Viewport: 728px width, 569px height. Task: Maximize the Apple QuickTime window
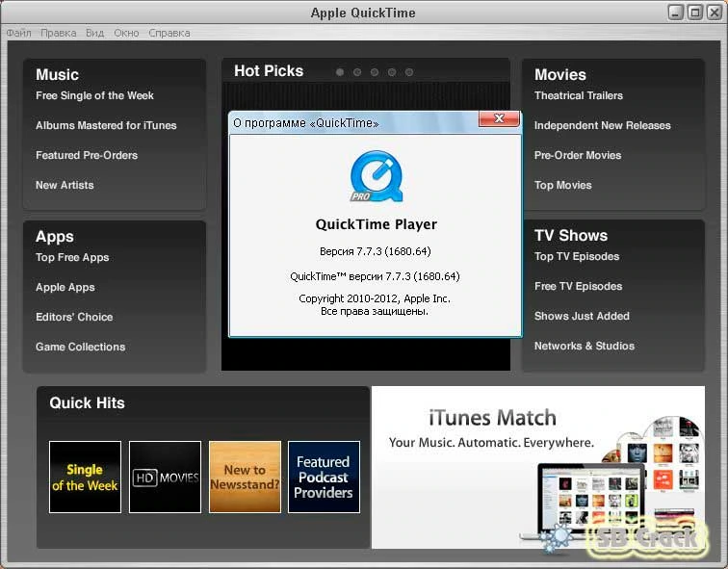coord(695,13)
